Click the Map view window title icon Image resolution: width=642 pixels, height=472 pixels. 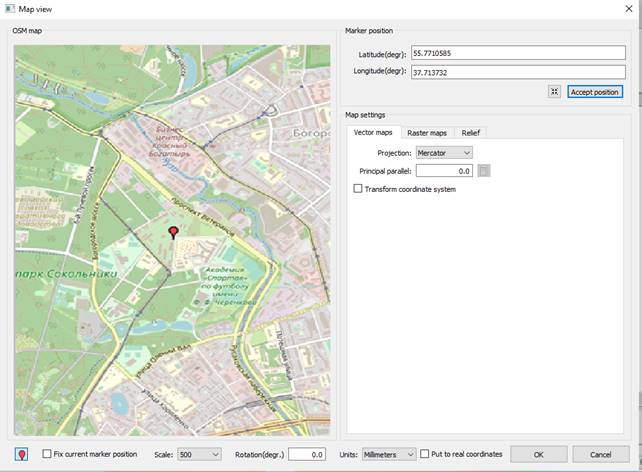9,8
